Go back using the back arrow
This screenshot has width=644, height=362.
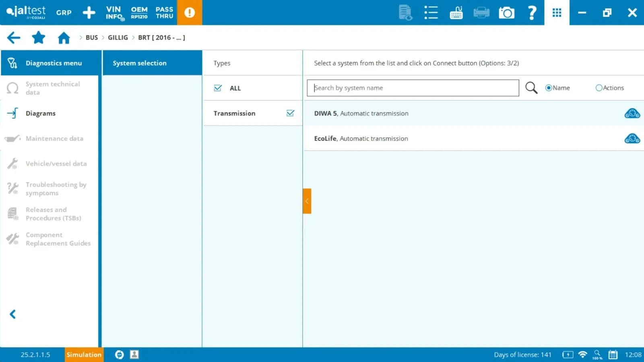point(14,38)
